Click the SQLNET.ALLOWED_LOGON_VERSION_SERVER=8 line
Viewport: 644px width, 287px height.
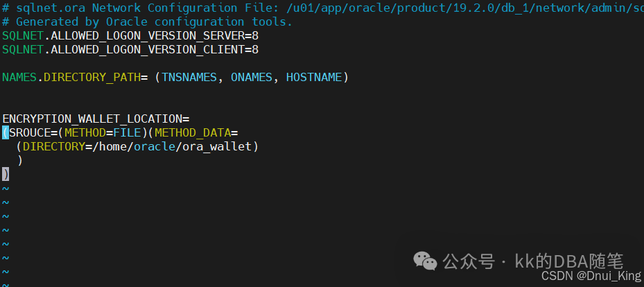(130, 36)
